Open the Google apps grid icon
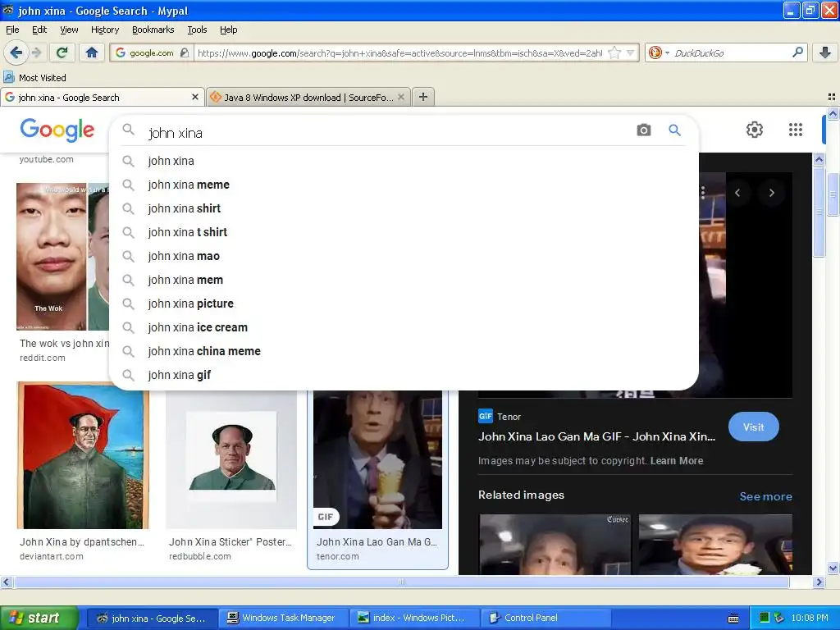This screenshot has height=630, width=840. 796,130
